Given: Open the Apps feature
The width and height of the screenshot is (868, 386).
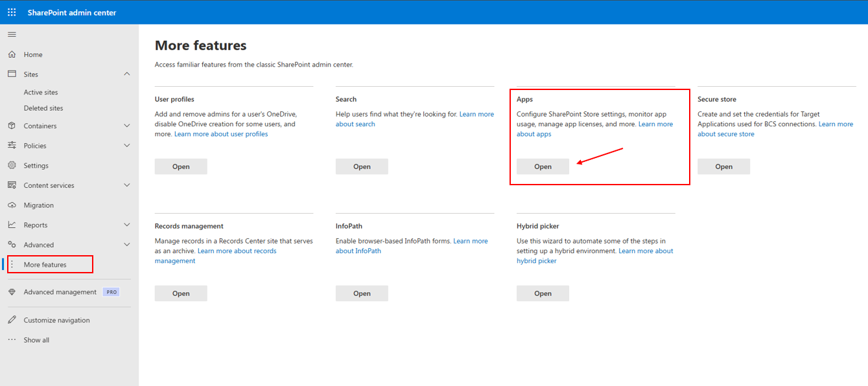Looking at the screenshot, I should (543, 166).
